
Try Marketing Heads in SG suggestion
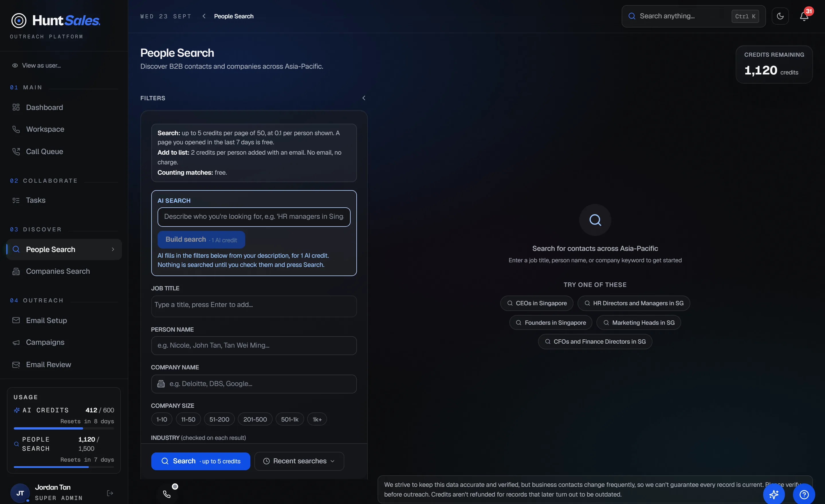(639, 323)
